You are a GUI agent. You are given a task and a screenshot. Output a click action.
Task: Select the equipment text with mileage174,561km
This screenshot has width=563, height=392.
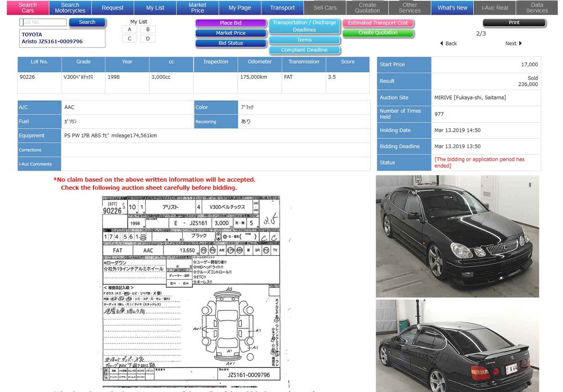click(111, 136)
